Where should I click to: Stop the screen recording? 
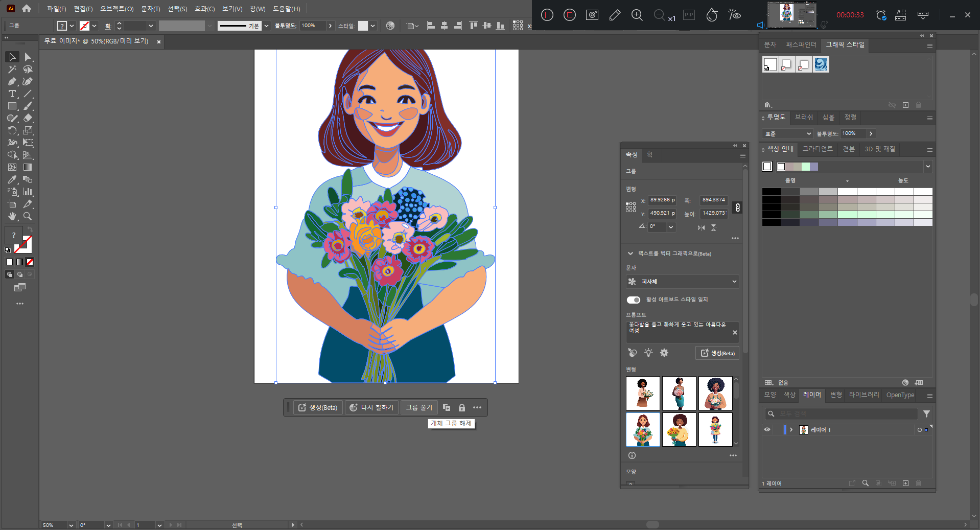[x=570, y=15]
